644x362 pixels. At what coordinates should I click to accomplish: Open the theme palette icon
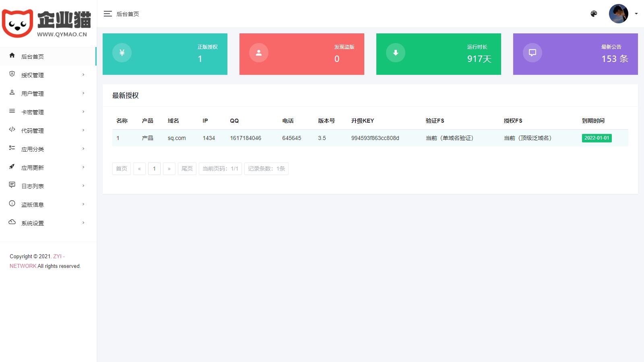(x=594, y=14)
